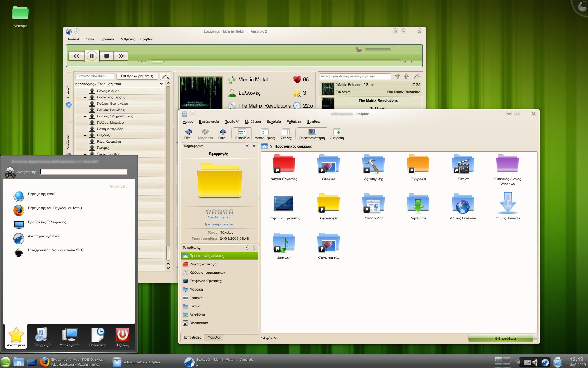The height and width of the screenshot is (368, 588).
Task: Open the Ιστοσελίδες folder icon
Action: tap(373, 207)
